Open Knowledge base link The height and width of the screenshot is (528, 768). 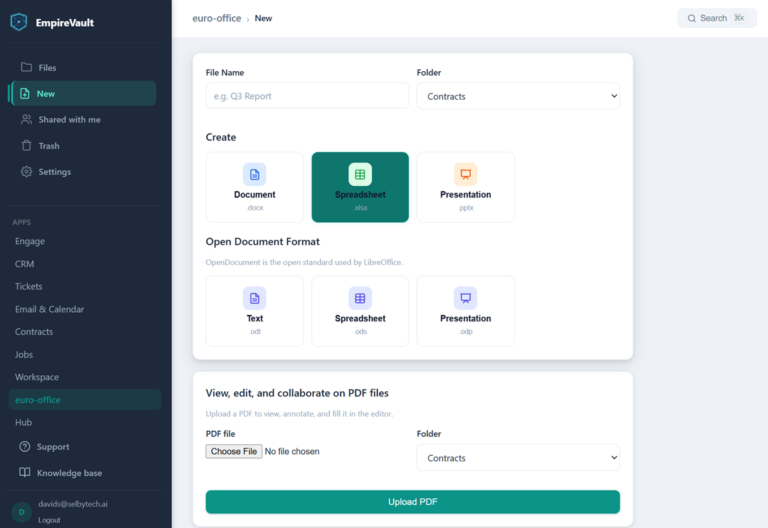click(x=85, y=473)
